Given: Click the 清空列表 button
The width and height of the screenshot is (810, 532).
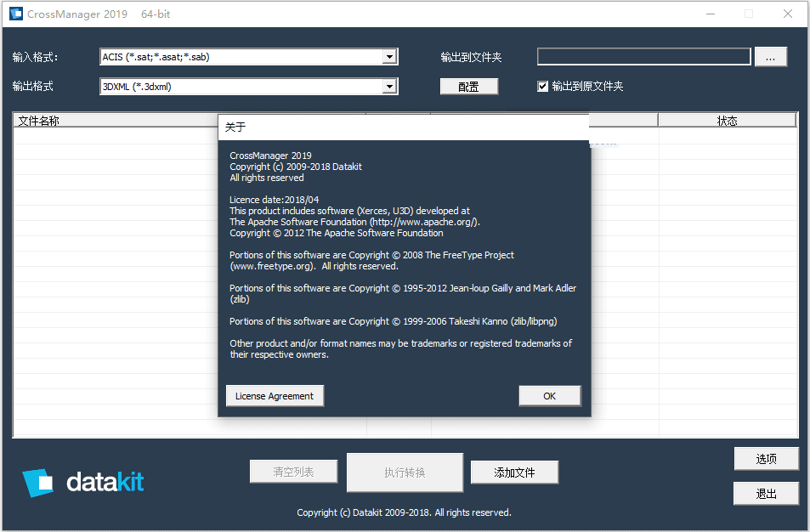Looking at the screenshot, I should pos(293,472).
